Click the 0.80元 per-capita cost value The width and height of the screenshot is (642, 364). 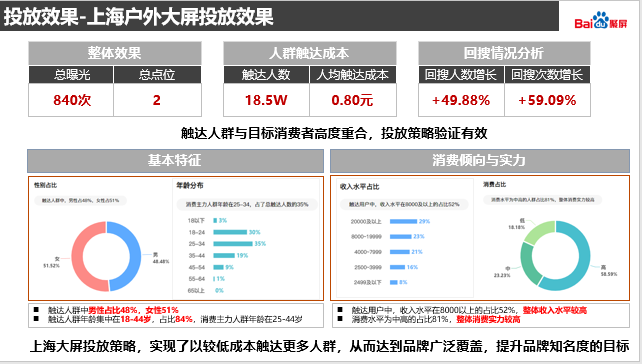click(352, 100)
